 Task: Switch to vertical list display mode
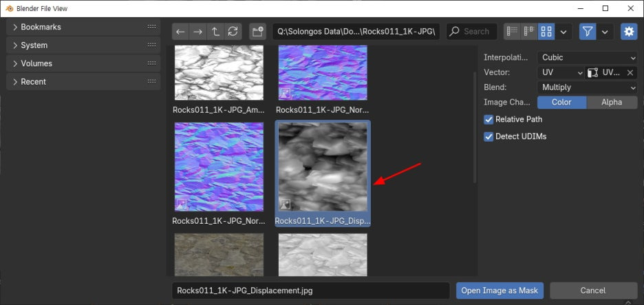pyautogui.click(x=512, y=32)
